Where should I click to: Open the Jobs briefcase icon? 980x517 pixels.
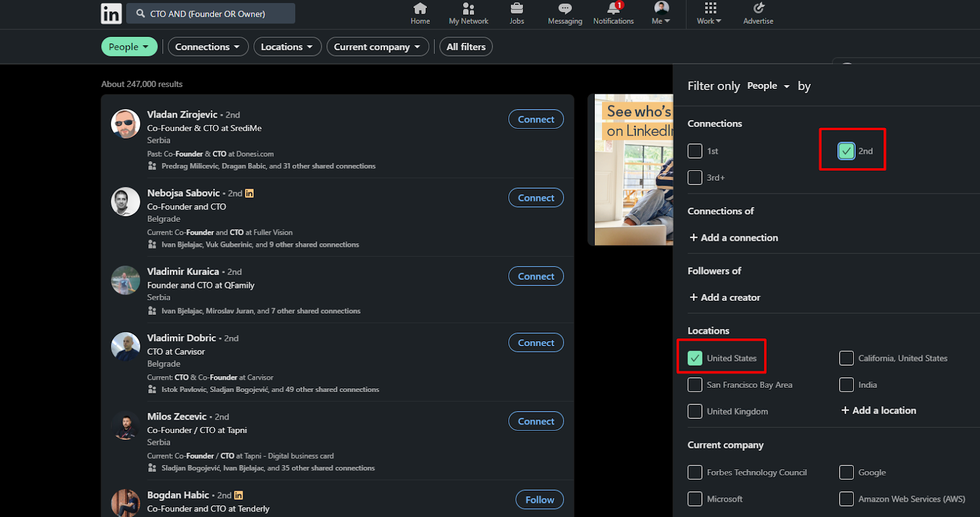coord(517,9)
